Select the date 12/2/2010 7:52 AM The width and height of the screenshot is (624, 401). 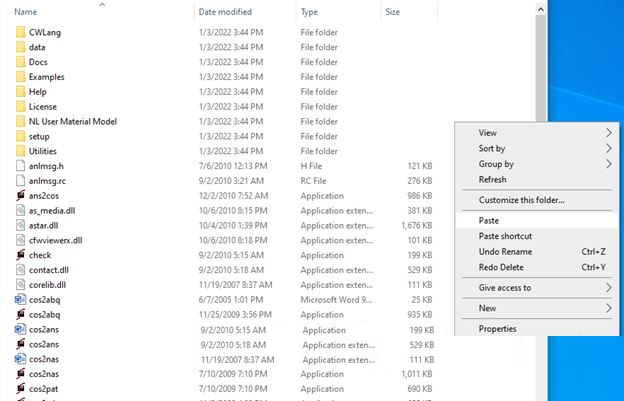click(234, 196)
